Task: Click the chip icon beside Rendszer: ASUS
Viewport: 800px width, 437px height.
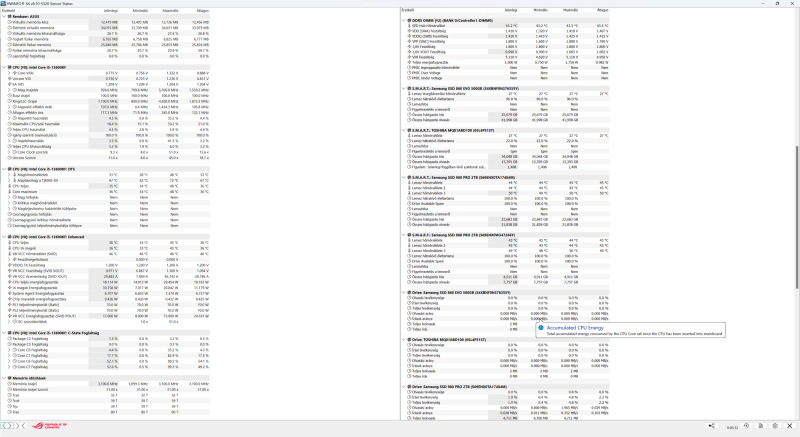Action: [x=10, y=16]
